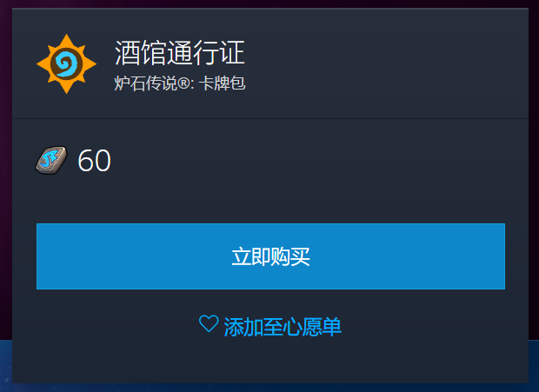This screenshot has width=539, height=392.
Task: Click the blue glyph on the rune stone
Action: [50, 159]
